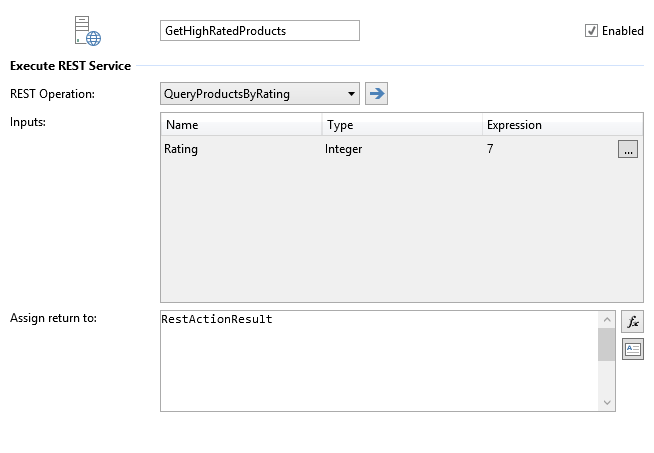Toggle the Enabled checkbox
Image resolution: width=654 pixels, height=453 pixels.
pyautogui.click(x=591, y=31)
